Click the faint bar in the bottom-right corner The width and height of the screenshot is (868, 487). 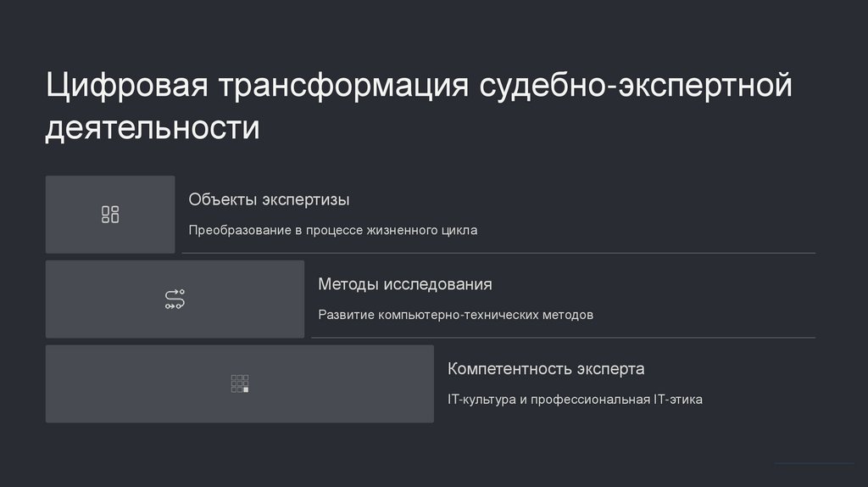(815, 463)
